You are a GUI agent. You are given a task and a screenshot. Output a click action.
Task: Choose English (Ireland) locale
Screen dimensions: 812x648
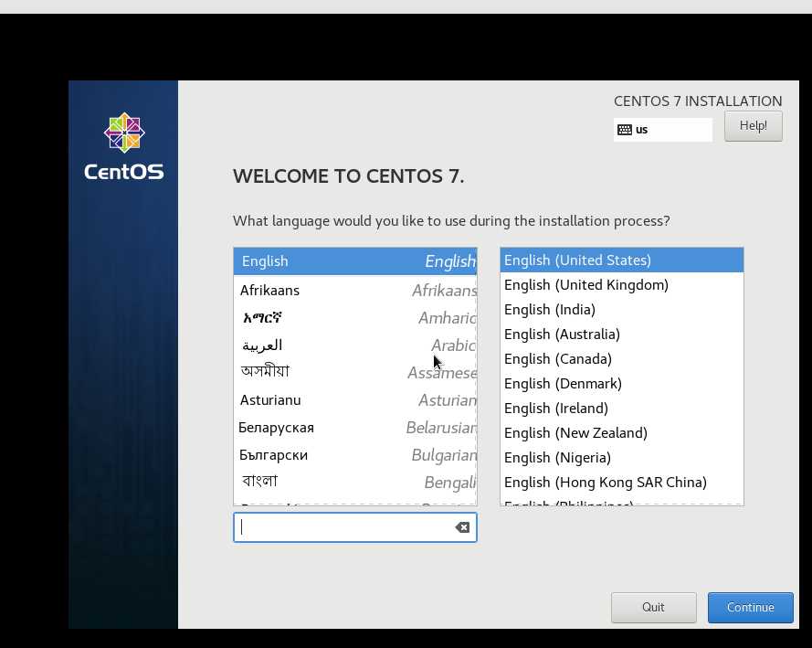pos(622,409)
